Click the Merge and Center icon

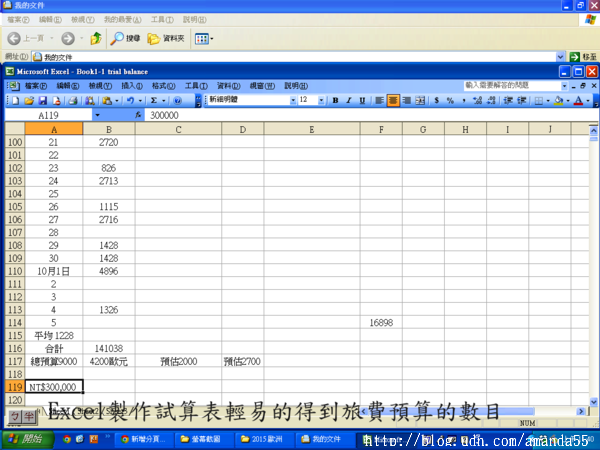pyautogui.click(x=420, y=101)
